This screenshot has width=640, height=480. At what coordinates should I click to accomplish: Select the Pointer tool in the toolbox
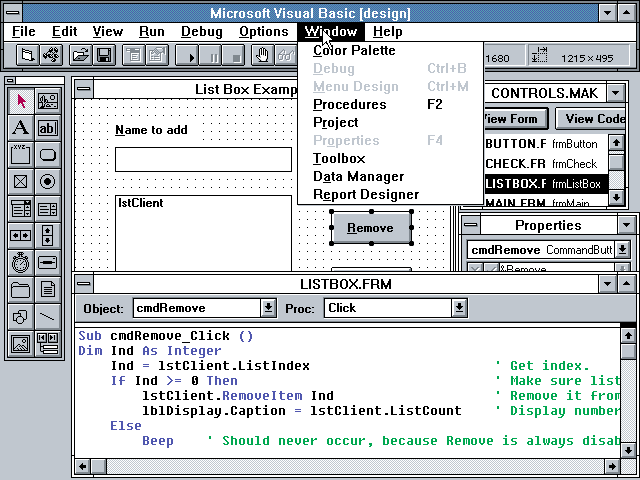[20, 101]
